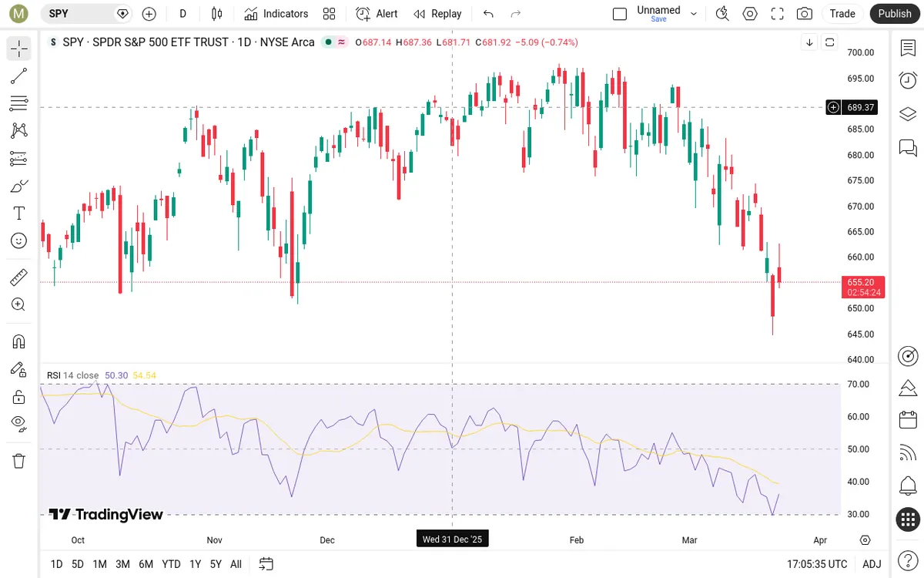
Task: Open the candlestick chart type menu
Action: pos(216,13)
